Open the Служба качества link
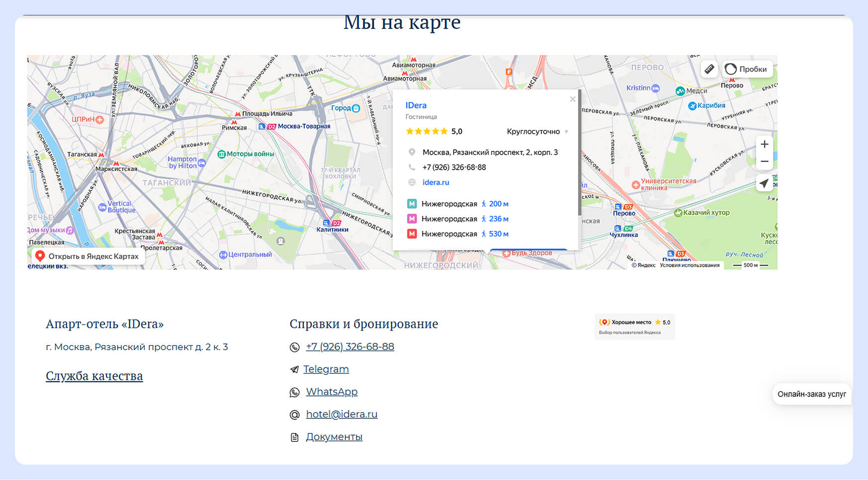Image resolution: width=868 pixels, height=480 pixels. pyautogui.click(x=94, y=376)
